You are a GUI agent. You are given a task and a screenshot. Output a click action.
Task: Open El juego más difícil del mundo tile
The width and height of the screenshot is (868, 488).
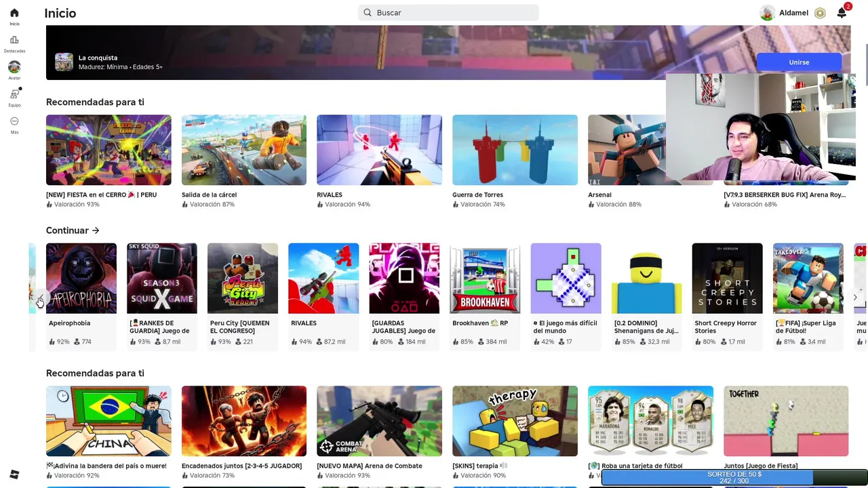(566, 279)
